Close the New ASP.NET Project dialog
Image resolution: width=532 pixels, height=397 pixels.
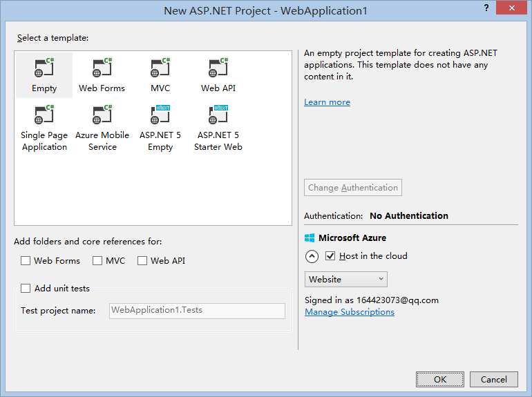512,8
